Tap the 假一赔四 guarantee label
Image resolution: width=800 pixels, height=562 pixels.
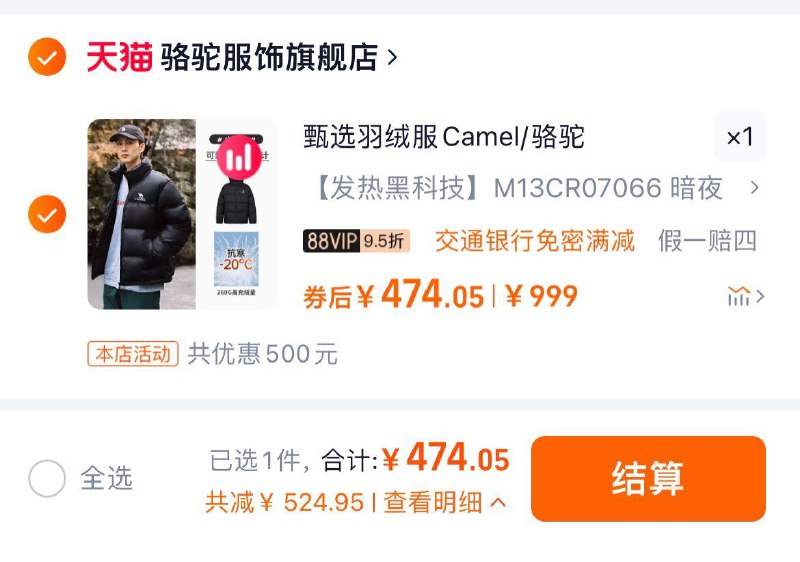[x=707, y=241]
